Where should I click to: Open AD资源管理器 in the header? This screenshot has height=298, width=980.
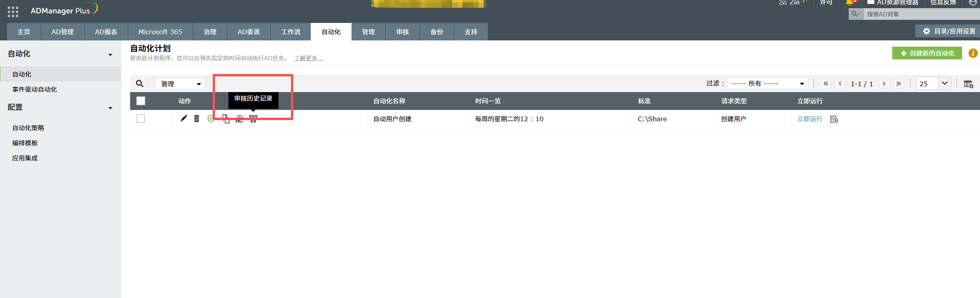coord(893,2)
